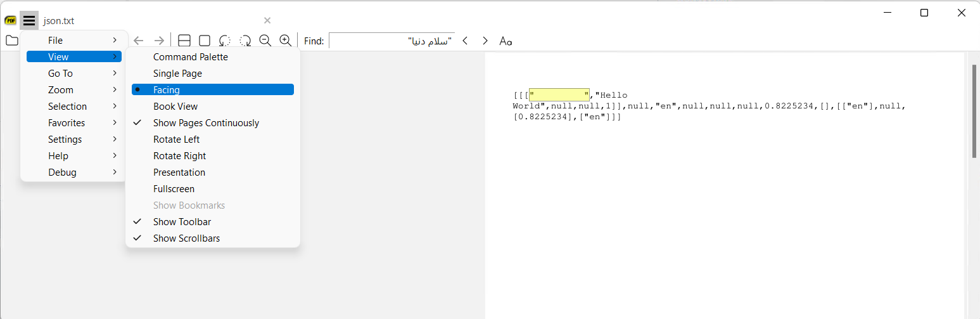
Task: Open the Favorites submenu
Action: (x=74, y=122)
